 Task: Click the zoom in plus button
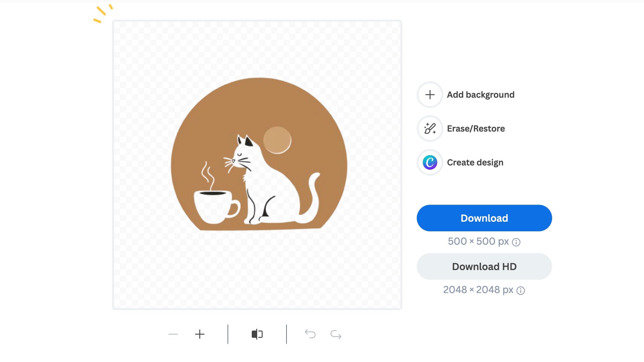tap(199, 334)
